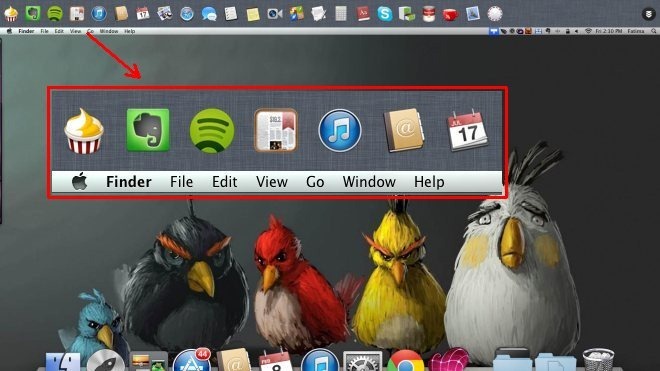Open the Trash in the Dock
The width and height of the screenshot is (660, 371).
tap(599, 361)
